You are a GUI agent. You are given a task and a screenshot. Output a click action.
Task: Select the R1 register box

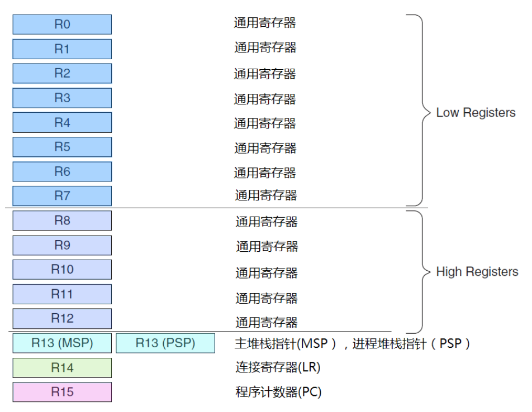coord(62,49)
